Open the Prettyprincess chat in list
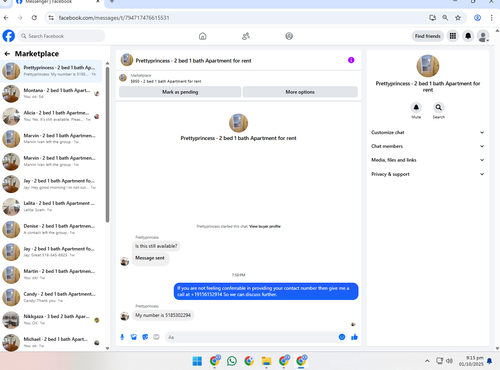This screenshot has height=370, width=500. 51,71
